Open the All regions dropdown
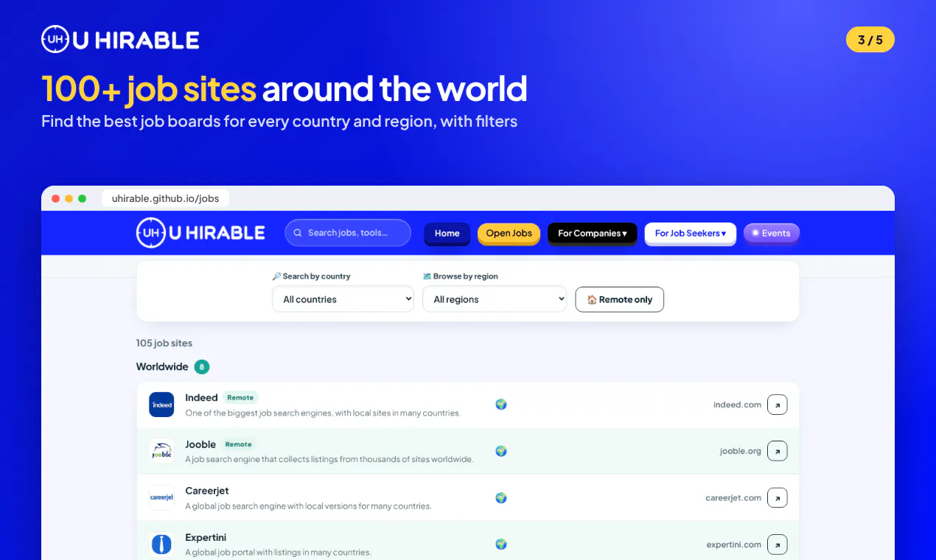The height and width of the screenshot is (560, 936). pos(495,299)
